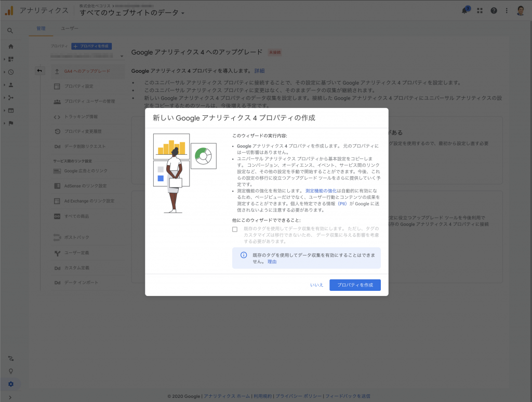Open the Audience person icon

11,85
